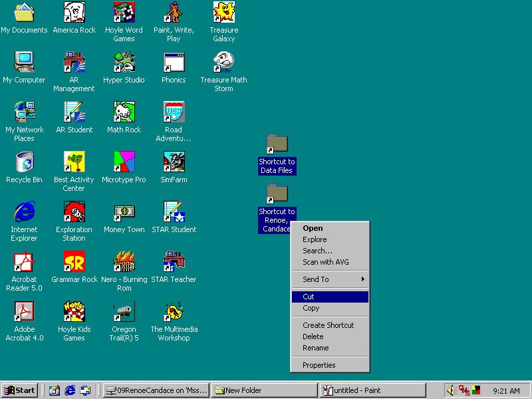
Task: Click the Nero - Burning Rom icon
Action: pyautogui.click(x=124, y=261)
